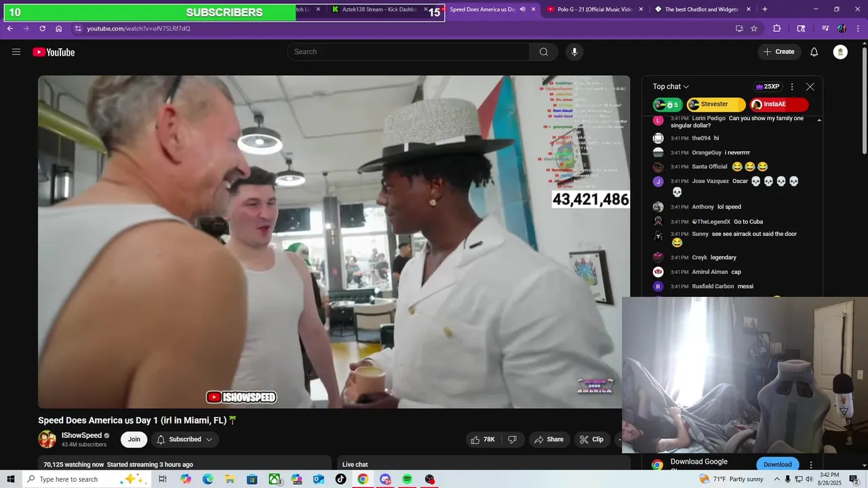Open the Chrome ad three-dot options
The width and height of the screenshot is (868, 488).
[x=811, y=465]
